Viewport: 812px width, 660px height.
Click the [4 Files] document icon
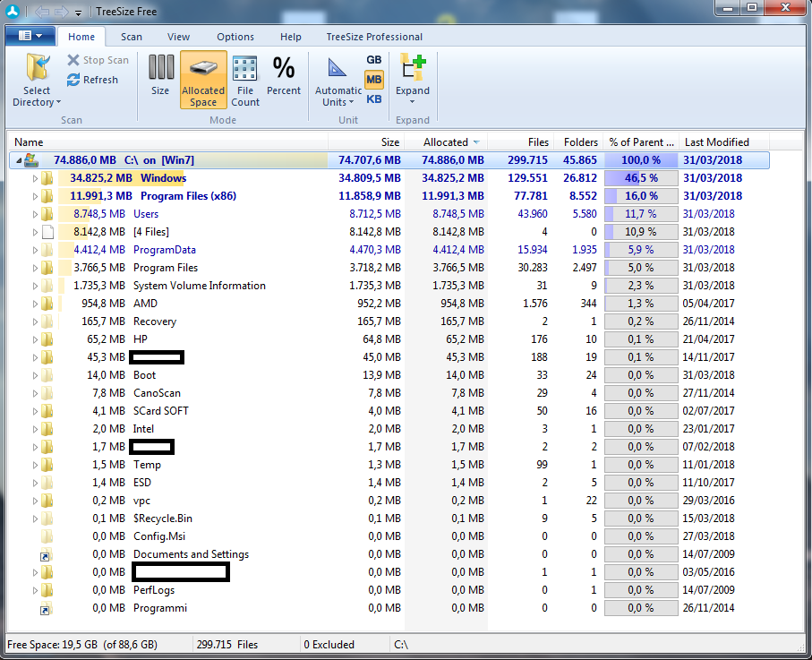coord(47,232)
